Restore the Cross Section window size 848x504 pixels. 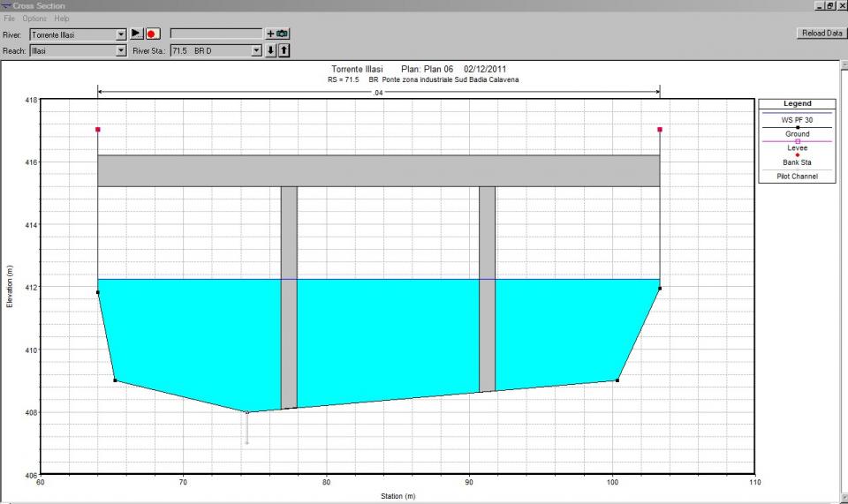[x=829, y=6]
